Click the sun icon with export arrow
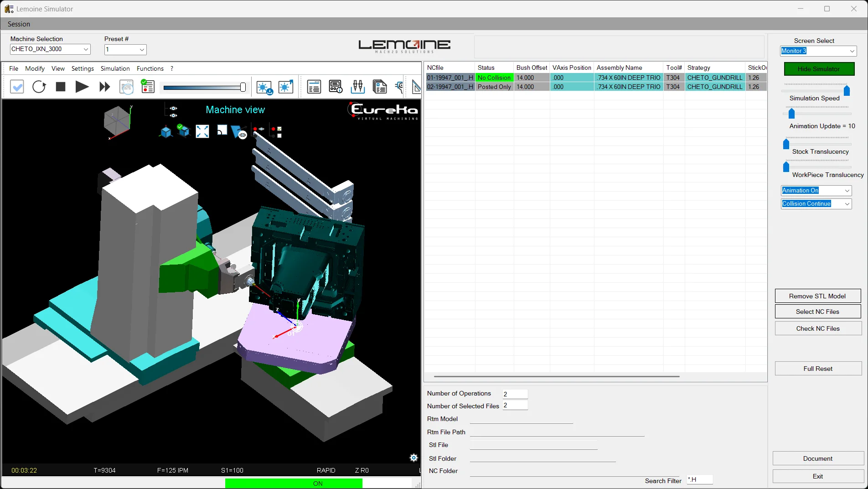Image resolution: width=868 pixels, height=489 pixels. (x=286, y=87)
